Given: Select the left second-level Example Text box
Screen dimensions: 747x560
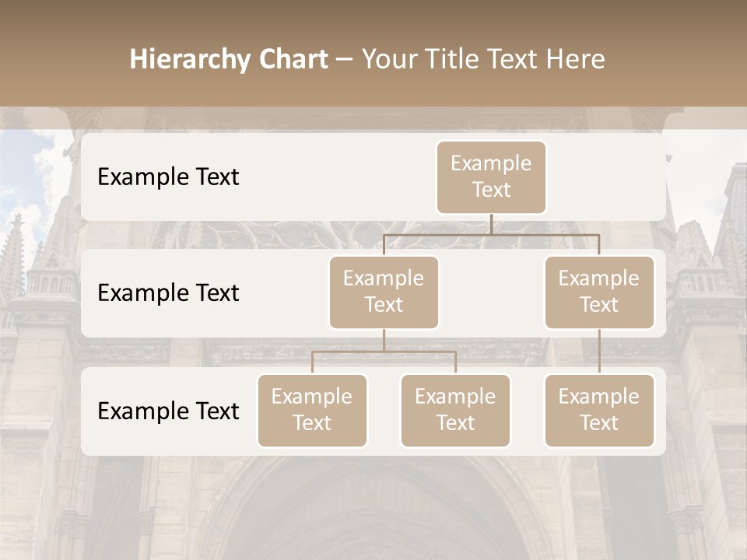Looking at the screenshot, I should pyautogui.click(x=384, y=292).
